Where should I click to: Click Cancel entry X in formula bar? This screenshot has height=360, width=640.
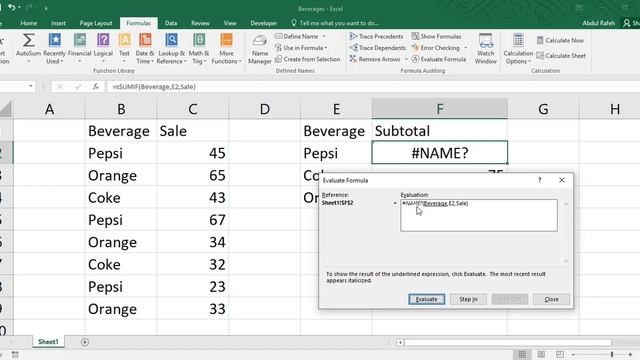(60, 87)
